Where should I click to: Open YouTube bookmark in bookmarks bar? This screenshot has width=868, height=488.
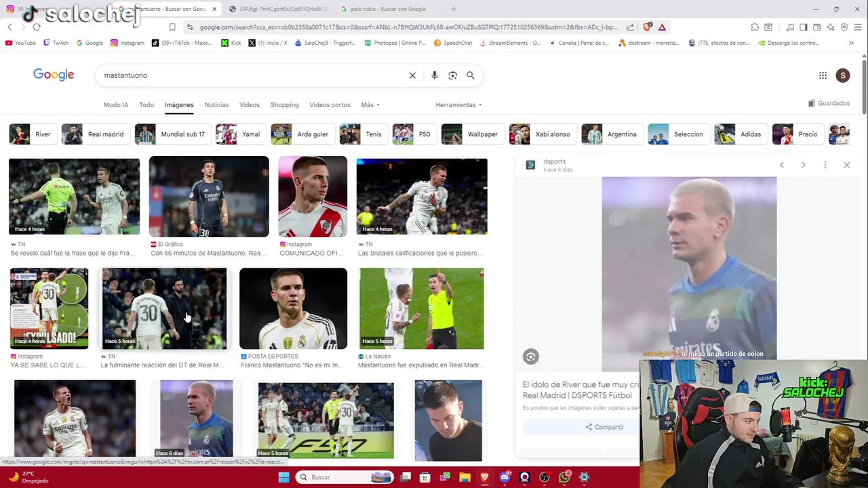tap(20, 43)
